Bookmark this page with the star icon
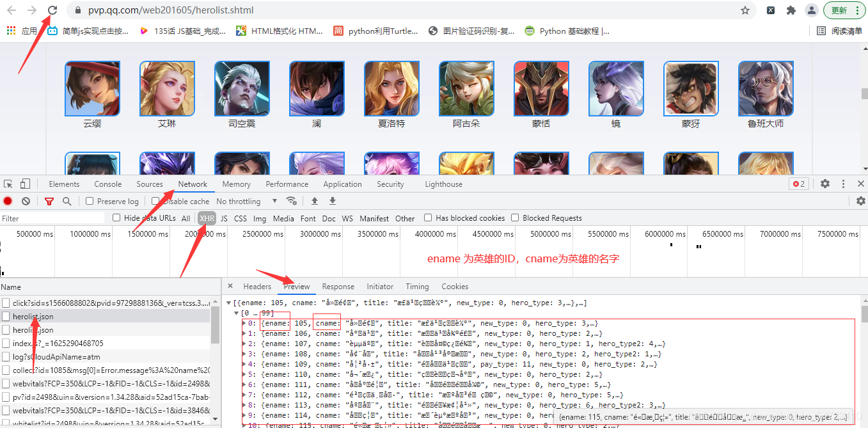 (745, 10)
